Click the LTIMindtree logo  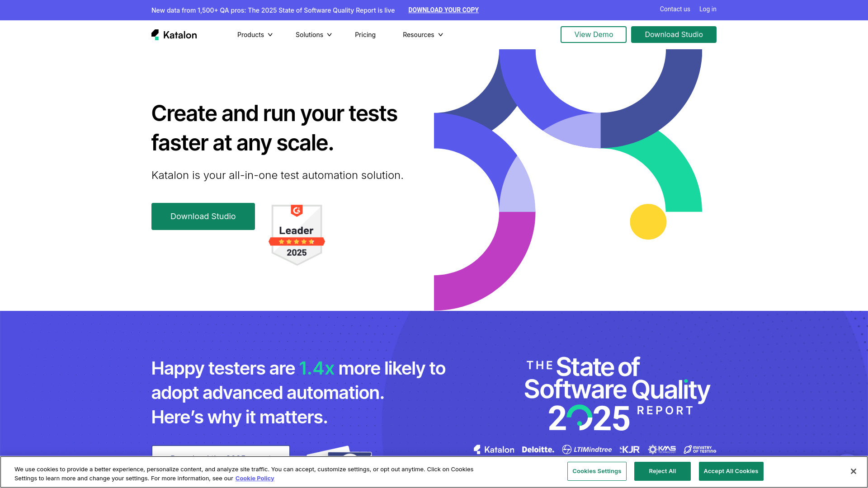click(587, 450)
